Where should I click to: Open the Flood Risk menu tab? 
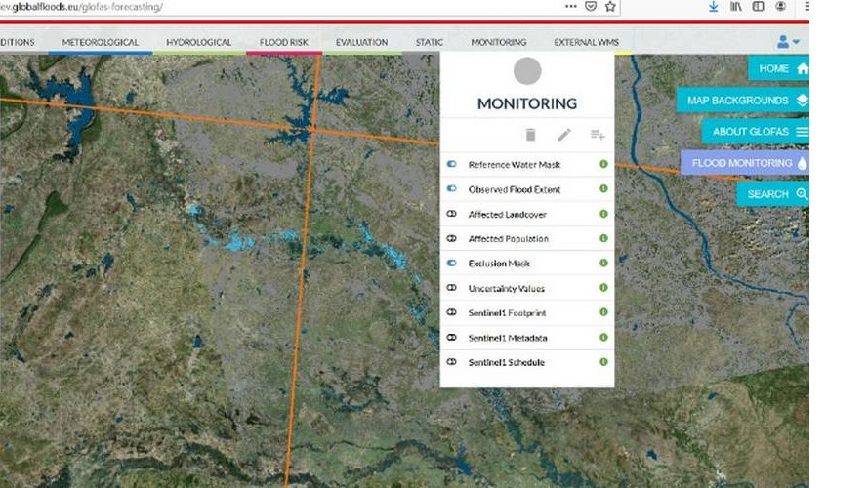284,42
